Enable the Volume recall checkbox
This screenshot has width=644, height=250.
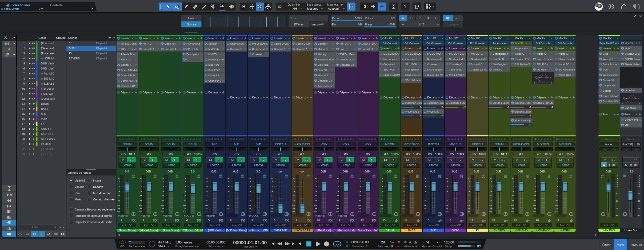coord(71,187)
